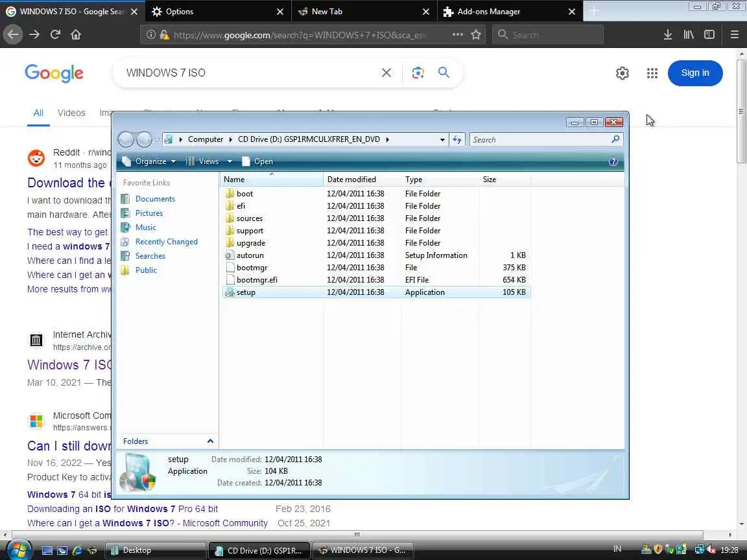This screenshot has height=560, width=747.
Task: Open Pictures favorite link
Action: pos(148,213)
